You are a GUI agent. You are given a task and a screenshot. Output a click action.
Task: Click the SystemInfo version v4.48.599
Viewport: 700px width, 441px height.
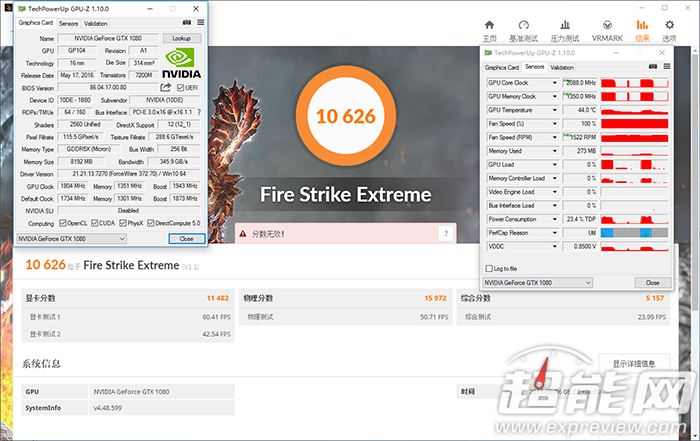[108, 408]
